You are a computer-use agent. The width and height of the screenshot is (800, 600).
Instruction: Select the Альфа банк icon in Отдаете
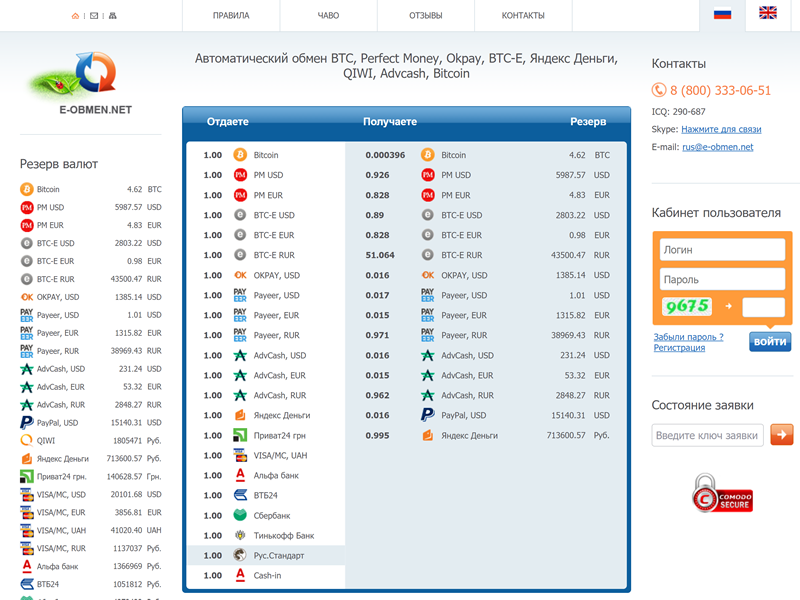click(x=240, y=475)
